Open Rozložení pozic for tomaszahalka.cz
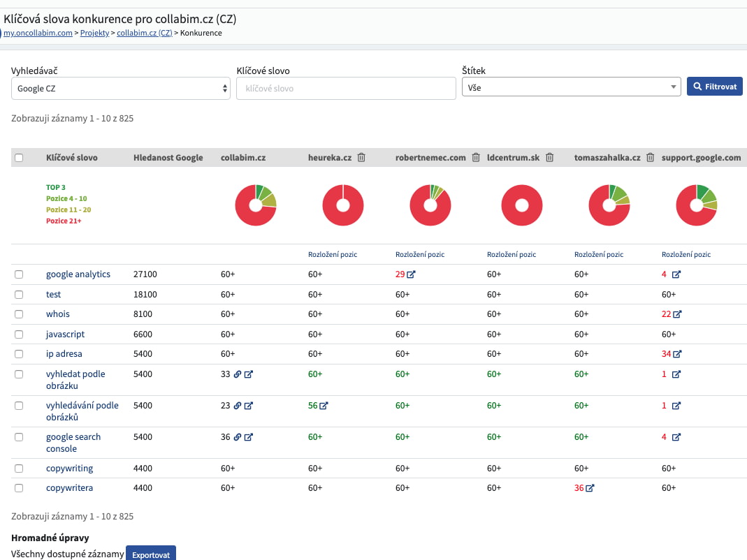 coord(599,255)
